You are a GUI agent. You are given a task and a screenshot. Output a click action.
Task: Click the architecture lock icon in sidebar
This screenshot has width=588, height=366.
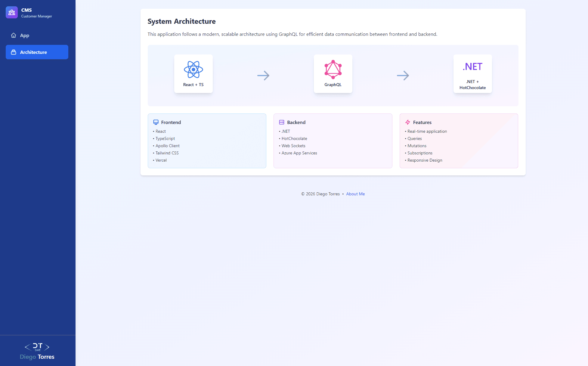pos(14,52)
